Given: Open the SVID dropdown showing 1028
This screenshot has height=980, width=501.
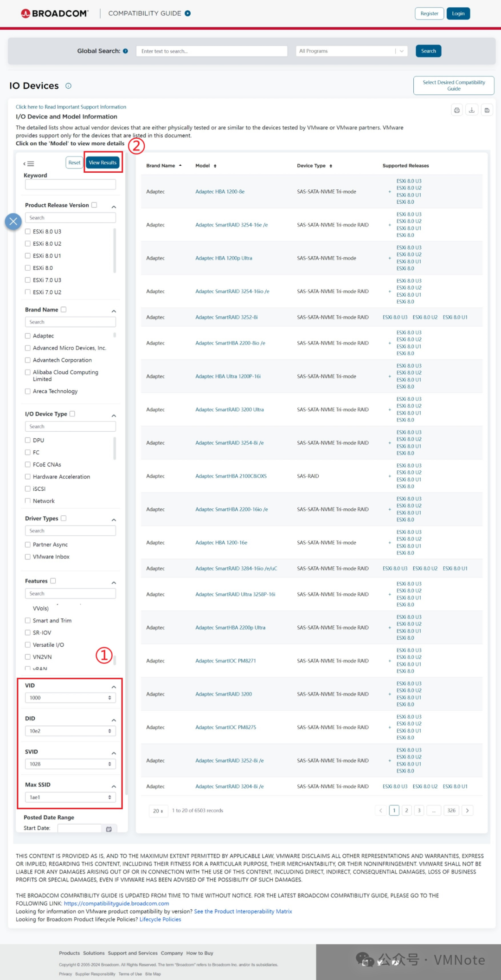Looking at the screenshot, I should (71, 764).
